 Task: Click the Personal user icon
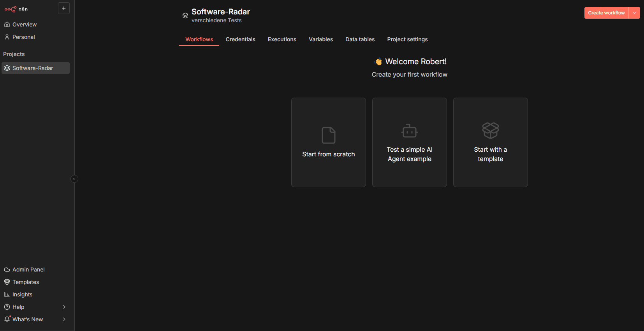point(7,37)
